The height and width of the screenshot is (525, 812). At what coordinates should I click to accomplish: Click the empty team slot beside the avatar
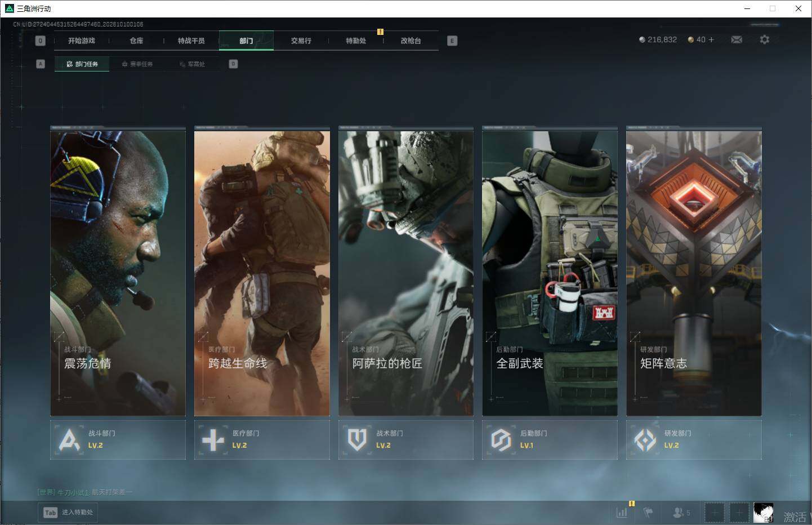tap(739, 513)
